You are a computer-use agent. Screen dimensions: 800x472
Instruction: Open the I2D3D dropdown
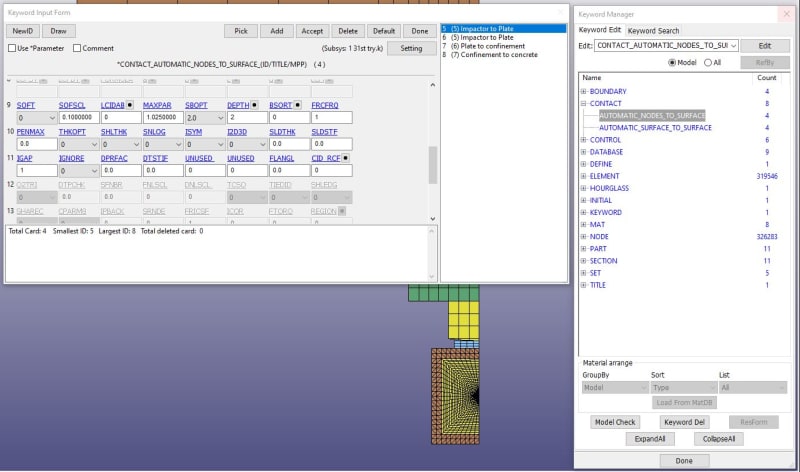point(247,144)
